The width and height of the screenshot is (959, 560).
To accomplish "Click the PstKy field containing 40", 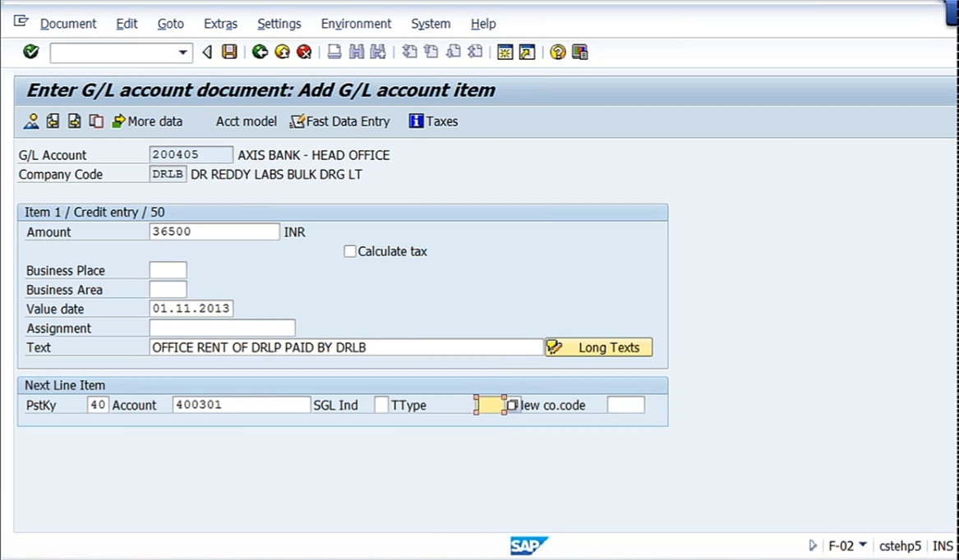I will pos(98,405).
